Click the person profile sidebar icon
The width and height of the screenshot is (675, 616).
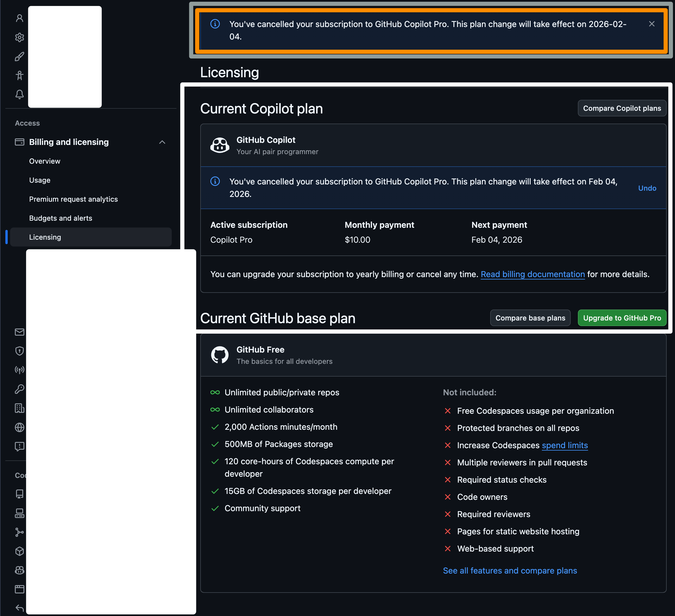tap(19, 18)
